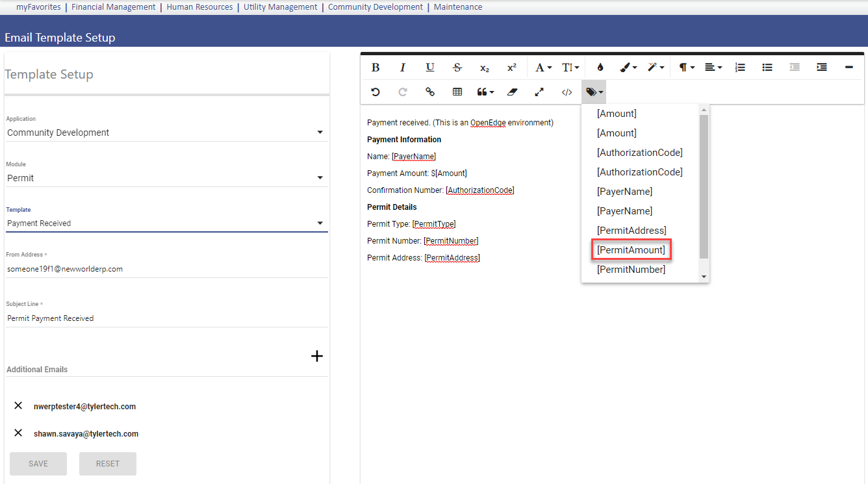The height and width of the screenshot is (484, 868).
Task: Apply italic formatting to text
Action: coord(403,68)
